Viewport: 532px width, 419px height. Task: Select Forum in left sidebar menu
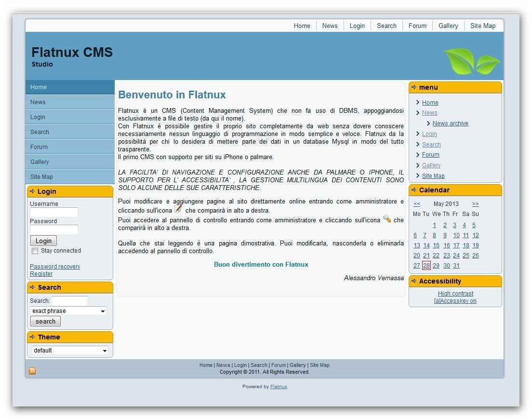coord(70,147)
